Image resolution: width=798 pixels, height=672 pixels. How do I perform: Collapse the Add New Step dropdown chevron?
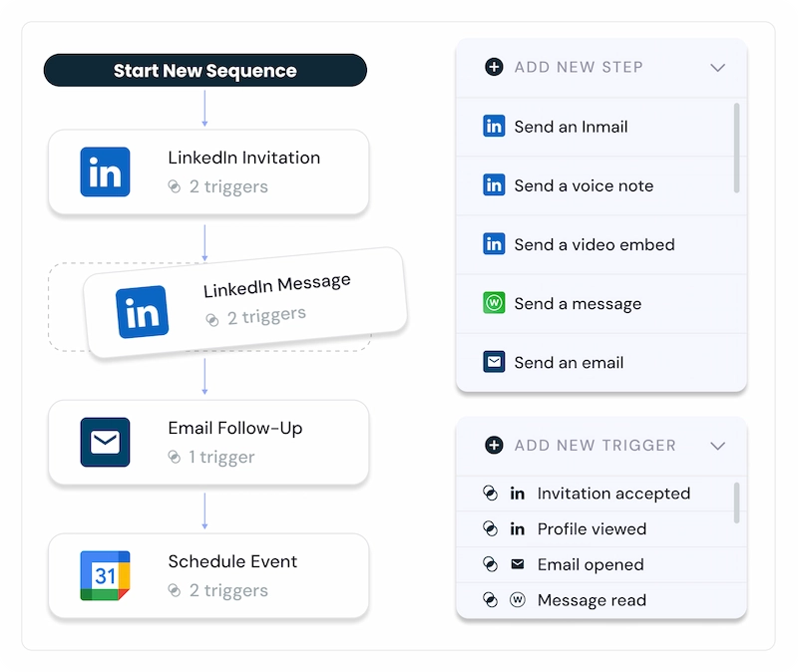717,68
